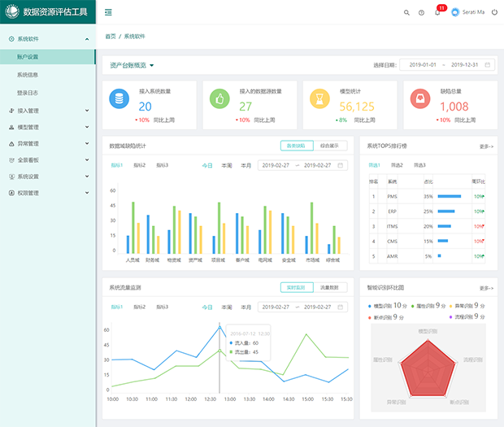Click the 接入管理 sidebar icon
The width and height of the screenshot is (504, 427).
point(11,111)
